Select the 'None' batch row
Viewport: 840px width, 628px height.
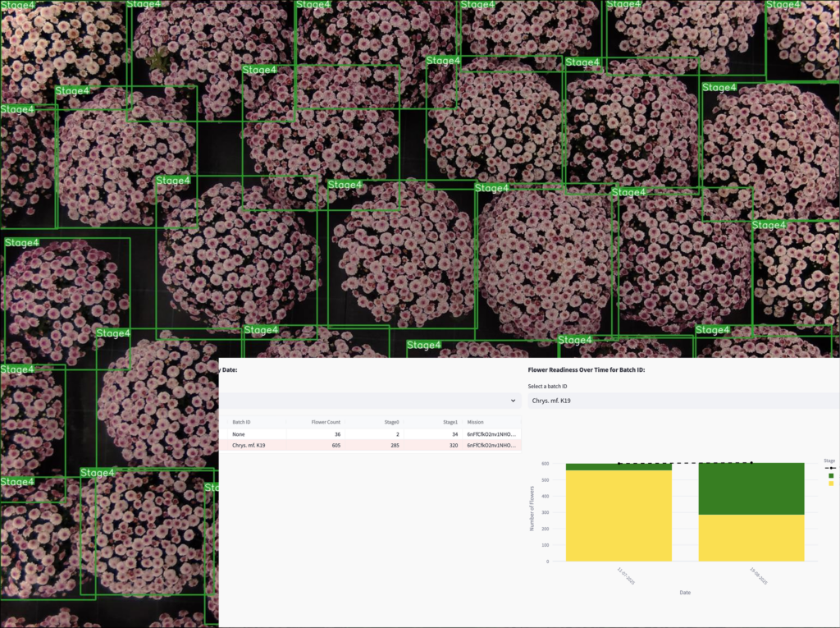[x=239, y=433]
